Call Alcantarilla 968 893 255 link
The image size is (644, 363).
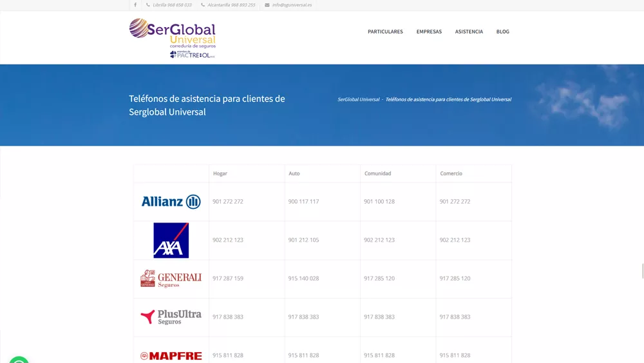point(231,5)
